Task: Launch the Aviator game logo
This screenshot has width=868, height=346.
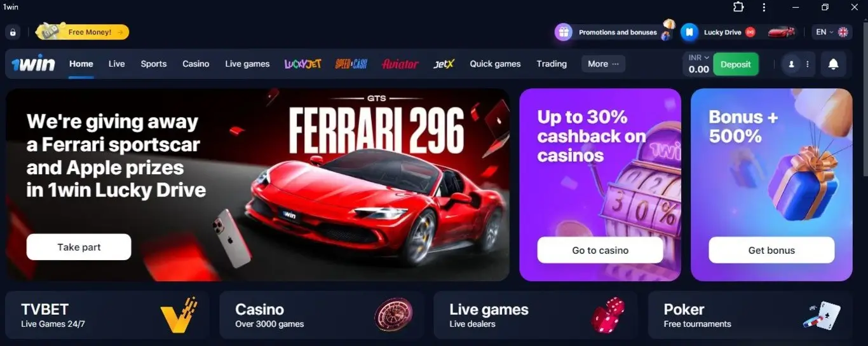Action: [x=400, y=64]
